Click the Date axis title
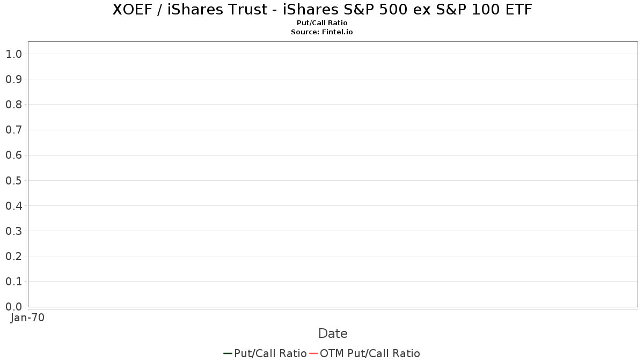This screenshot has height=362, width=644. [x=333, y=334]
